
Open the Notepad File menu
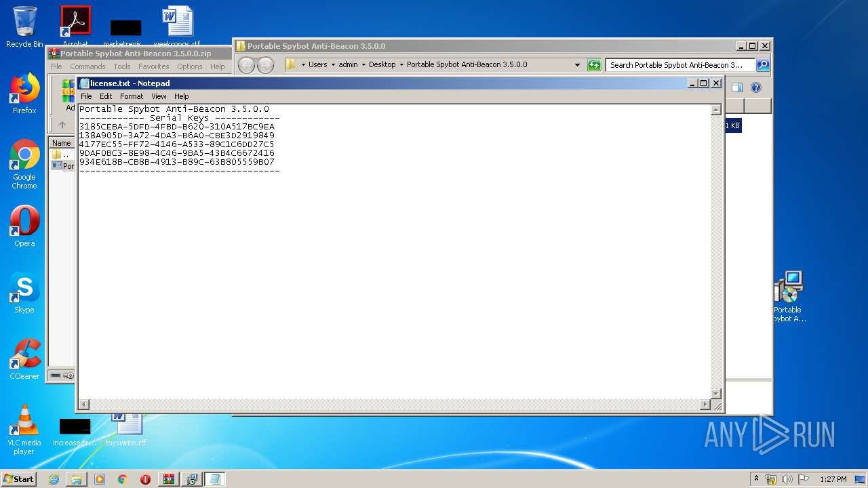(x=86, y=96)
